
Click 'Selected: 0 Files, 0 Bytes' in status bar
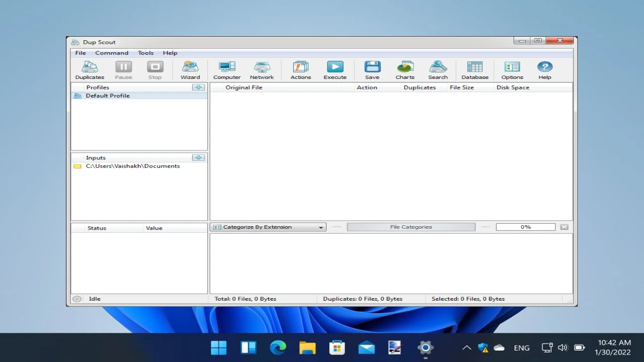[x=468, y=299]
